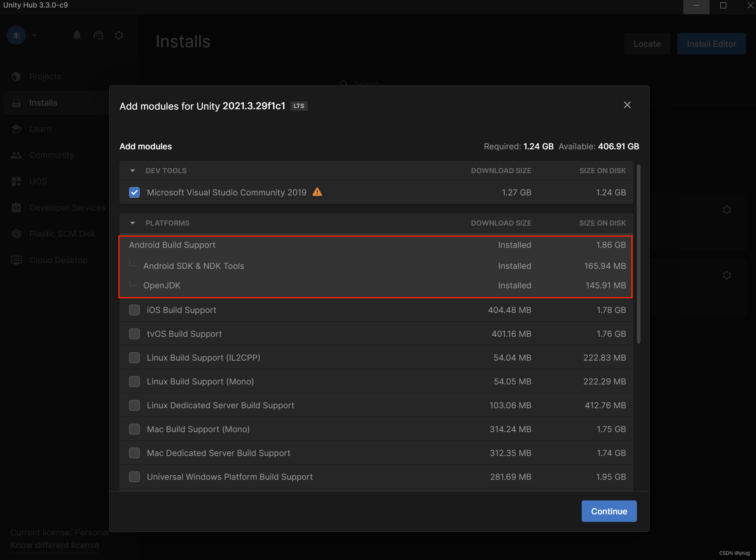
Task: Check tvOS Build Support
Action: click(x=135, y=334)
